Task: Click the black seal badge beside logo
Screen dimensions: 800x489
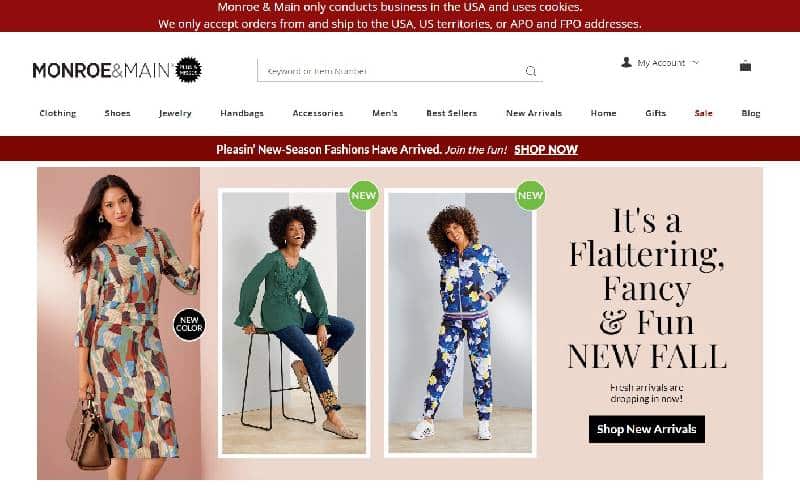Action: (188, 70)
